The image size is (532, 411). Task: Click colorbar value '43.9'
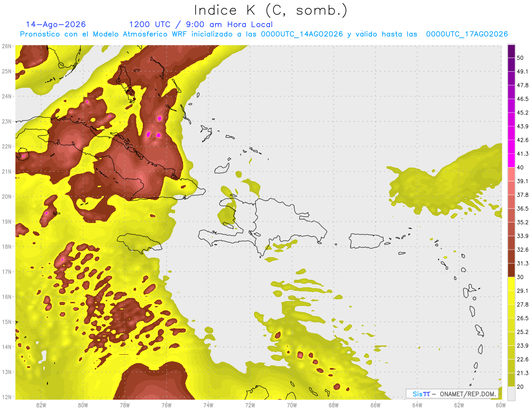pyautogui.click(x=522, y=126)
